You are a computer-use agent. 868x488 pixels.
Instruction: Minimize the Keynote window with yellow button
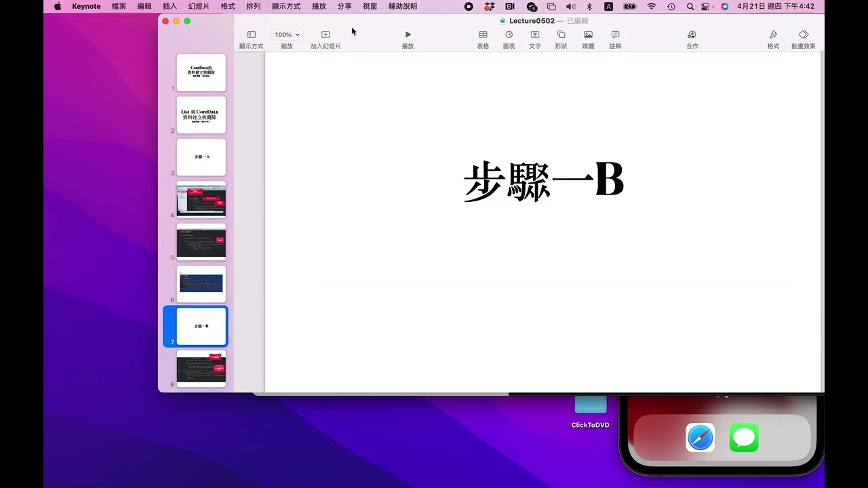176,21
